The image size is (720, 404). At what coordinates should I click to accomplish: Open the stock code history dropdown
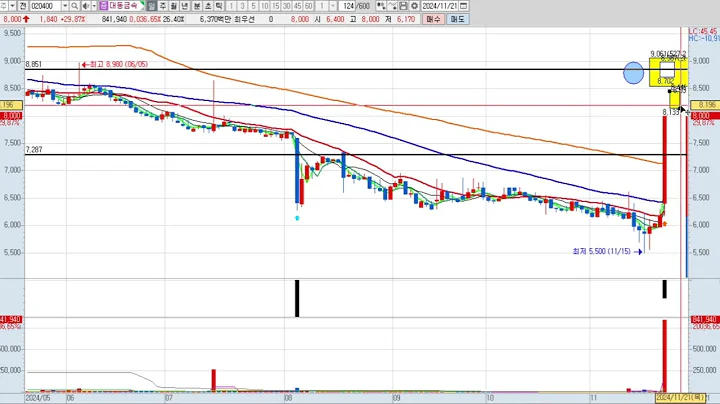point(65,6)
